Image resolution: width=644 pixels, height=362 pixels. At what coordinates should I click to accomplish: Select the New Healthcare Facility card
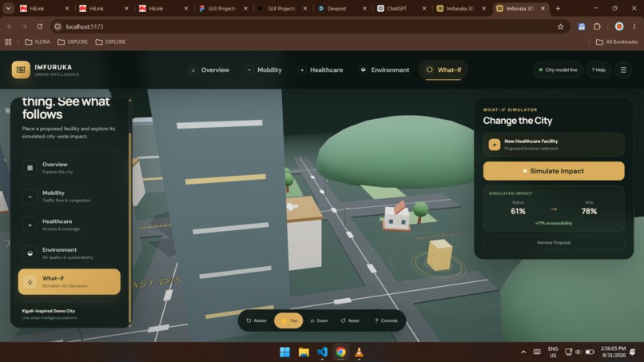click(554, 145)
